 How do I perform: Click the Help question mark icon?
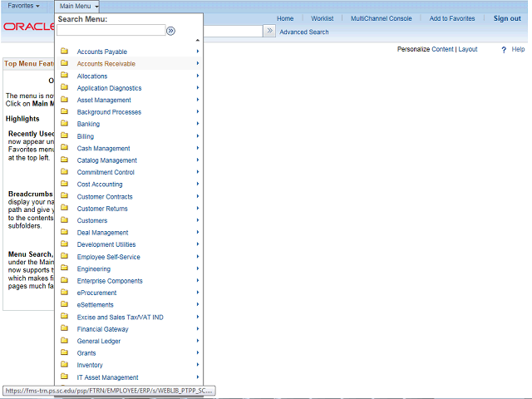504,50
